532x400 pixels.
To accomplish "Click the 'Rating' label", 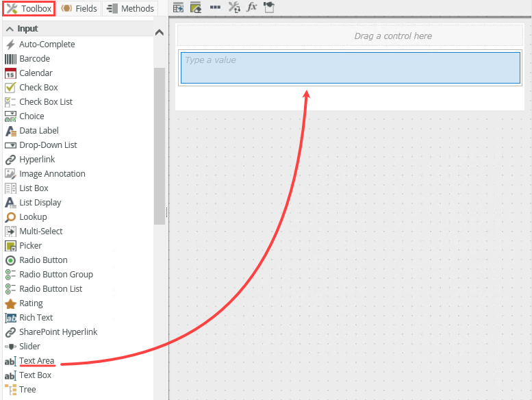I will click(31, 303).
